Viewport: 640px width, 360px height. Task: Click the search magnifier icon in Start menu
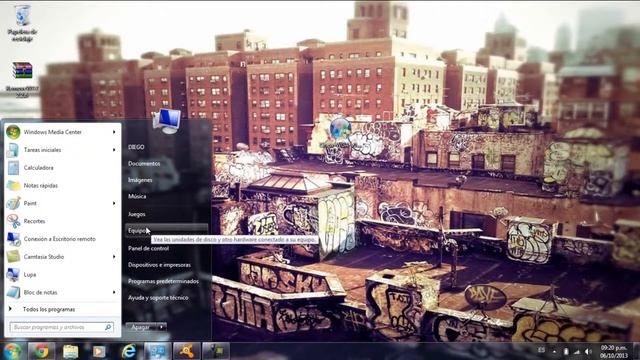[108, 327]
